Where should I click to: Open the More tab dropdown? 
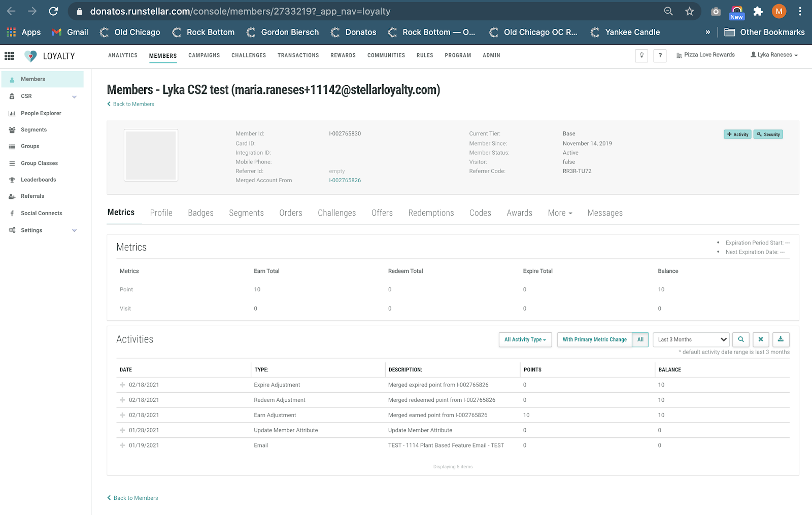560,213
